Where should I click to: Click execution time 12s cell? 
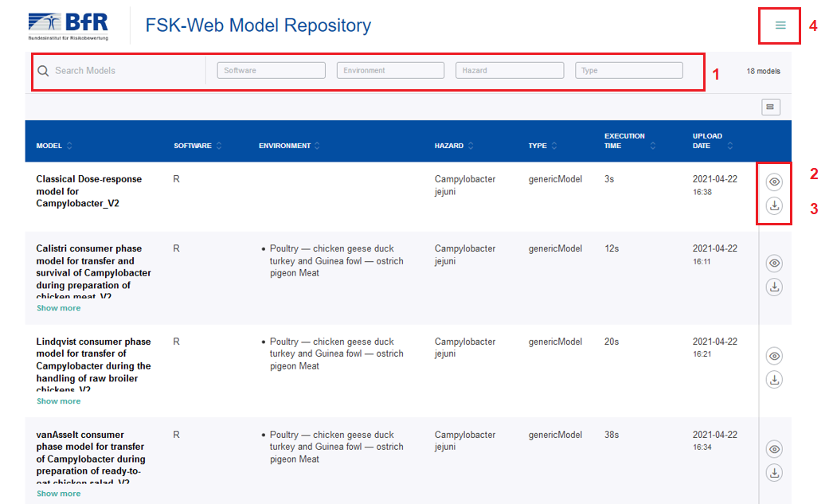(612, 248)
